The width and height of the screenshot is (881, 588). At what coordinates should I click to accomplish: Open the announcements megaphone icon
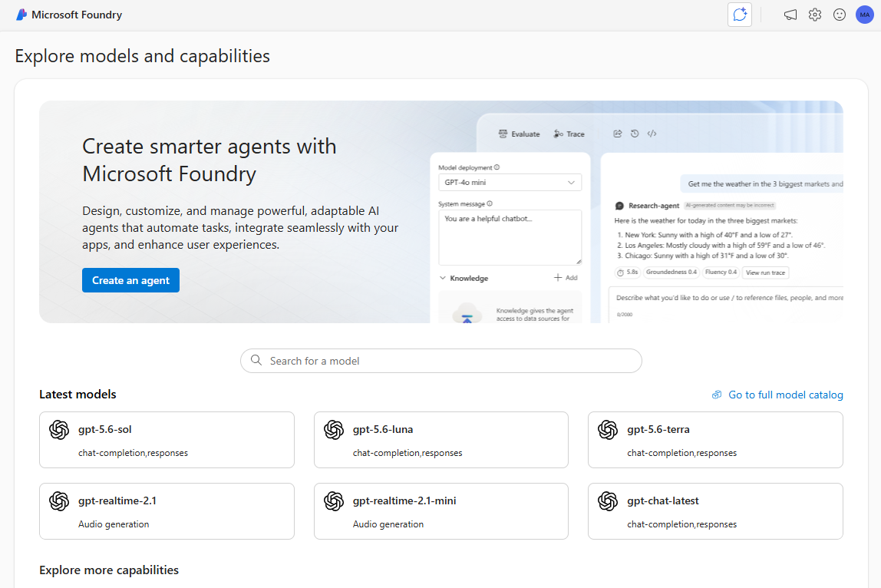(790, 15)
